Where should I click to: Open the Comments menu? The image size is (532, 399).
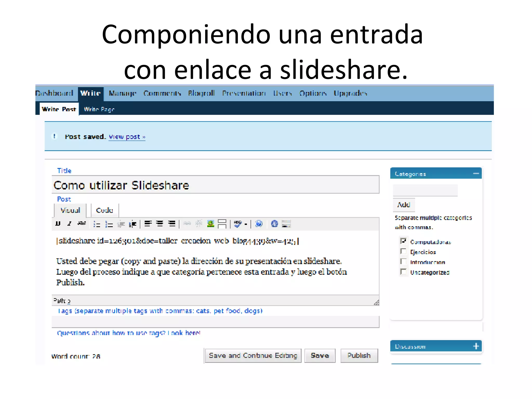point(162,93)
